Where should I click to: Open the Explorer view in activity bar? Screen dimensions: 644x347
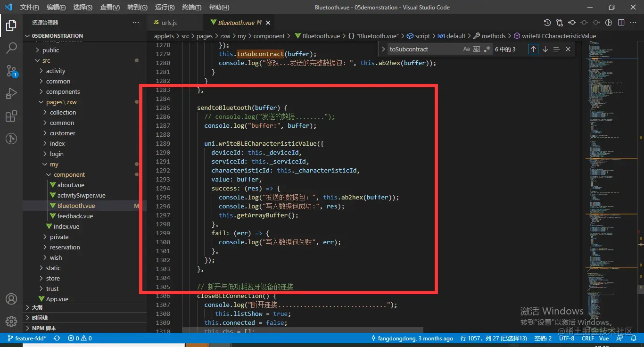pos(11,25)
